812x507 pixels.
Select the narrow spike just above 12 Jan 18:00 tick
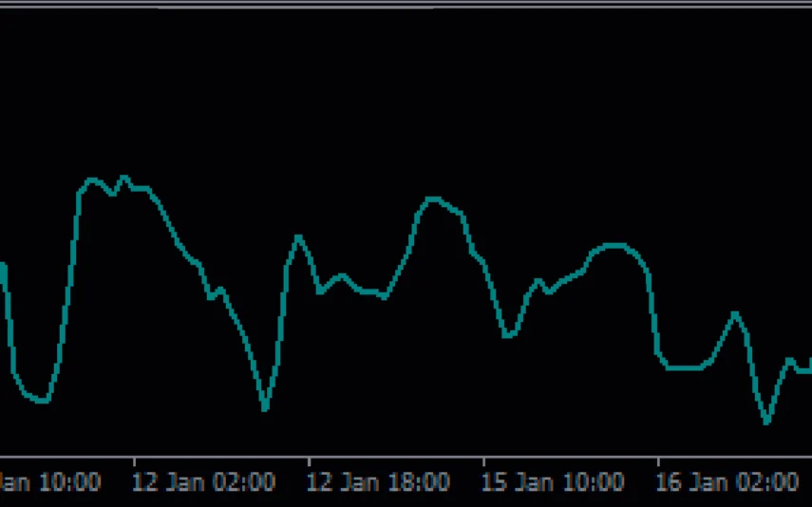point(298,235)
